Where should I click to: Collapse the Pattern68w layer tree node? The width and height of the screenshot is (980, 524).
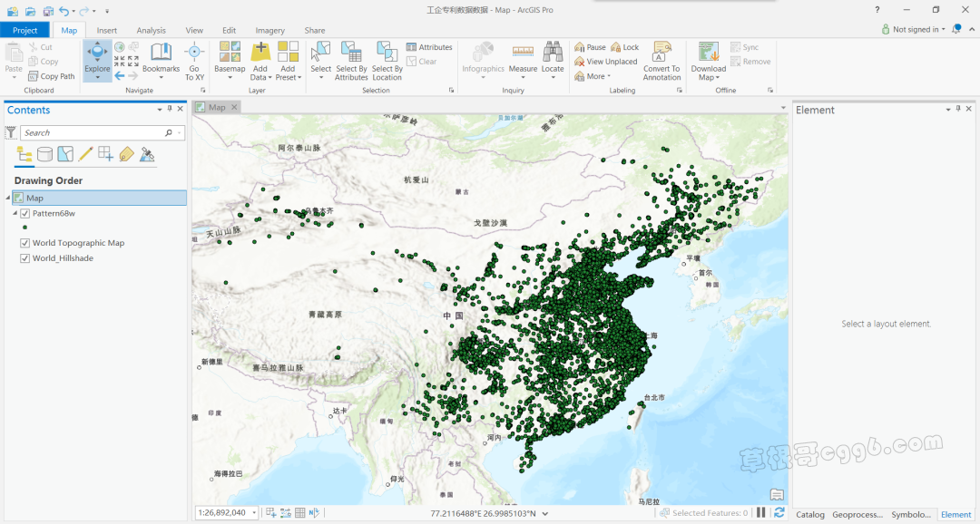point(15,213)
